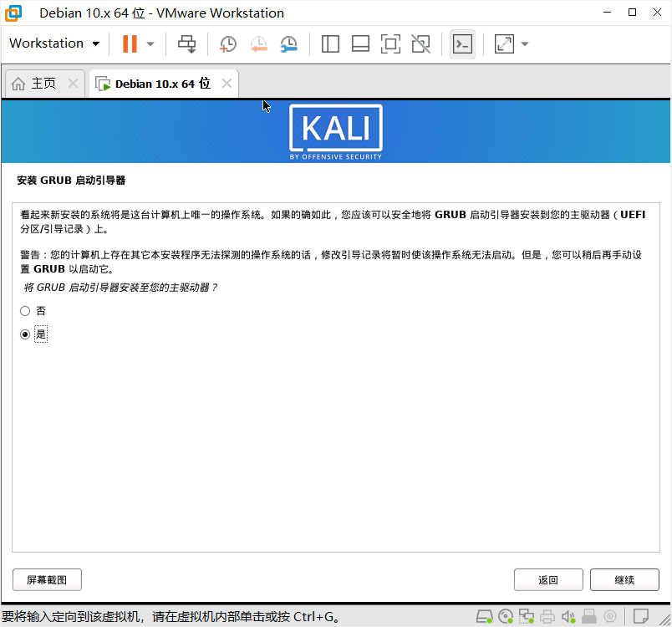Open the console view icon
This screenshot has height=627, width=672.
[462, 43]
